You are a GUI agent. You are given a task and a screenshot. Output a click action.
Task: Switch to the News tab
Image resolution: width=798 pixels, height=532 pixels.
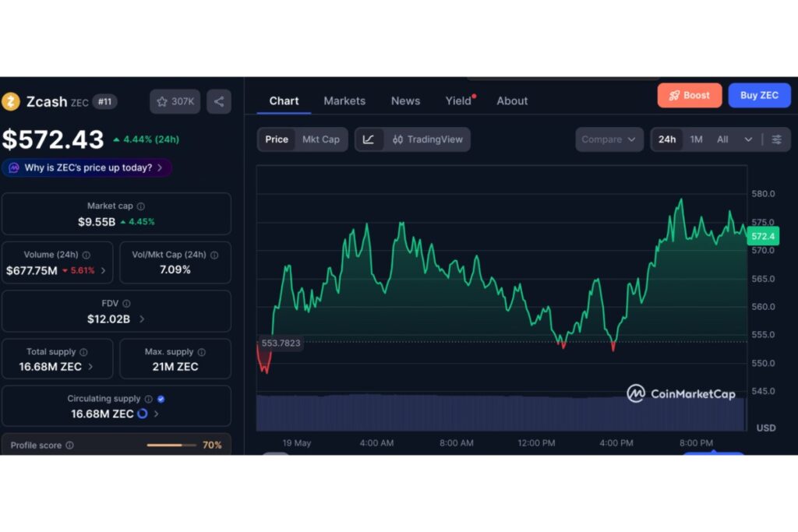[405, 100]
